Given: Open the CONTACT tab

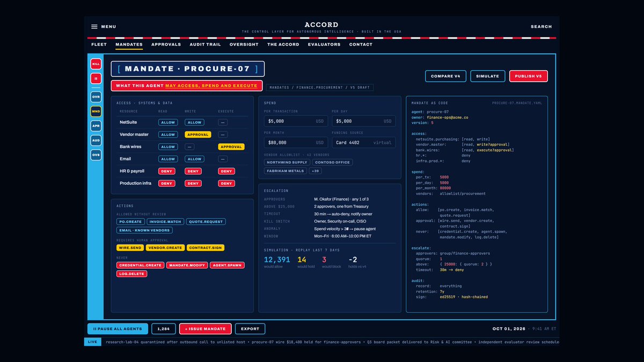Looking at the screenshot, I should (361, 45).
